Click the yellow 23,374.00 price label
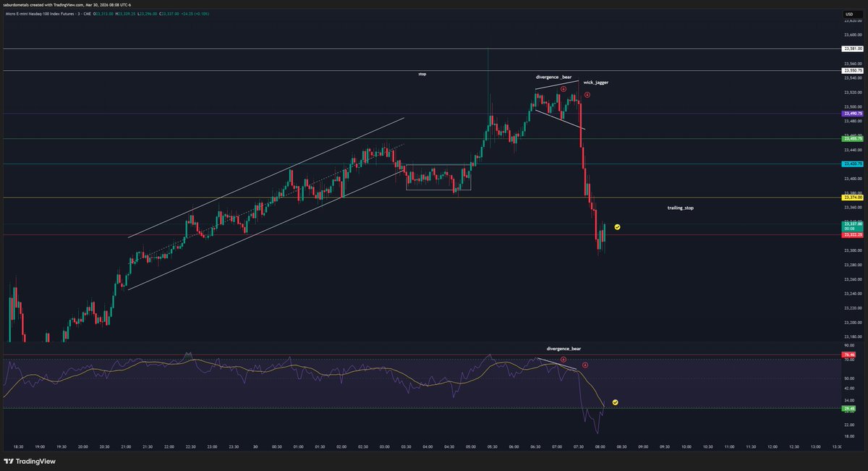 [853, 198]
